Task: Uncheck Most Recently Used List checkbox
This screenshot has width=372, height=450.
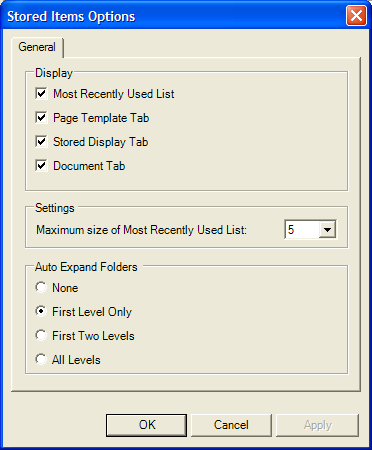Action: point(41,93)
